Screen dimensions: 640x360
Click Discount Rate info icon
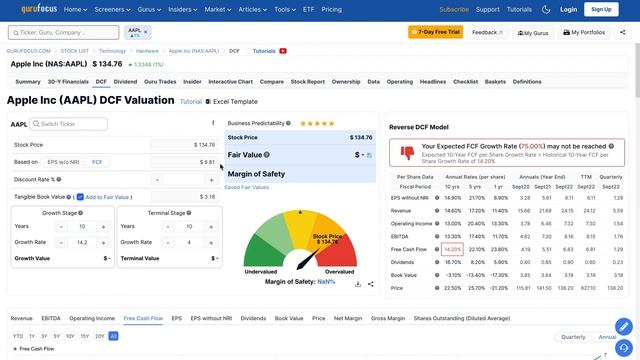pos(59,180)
